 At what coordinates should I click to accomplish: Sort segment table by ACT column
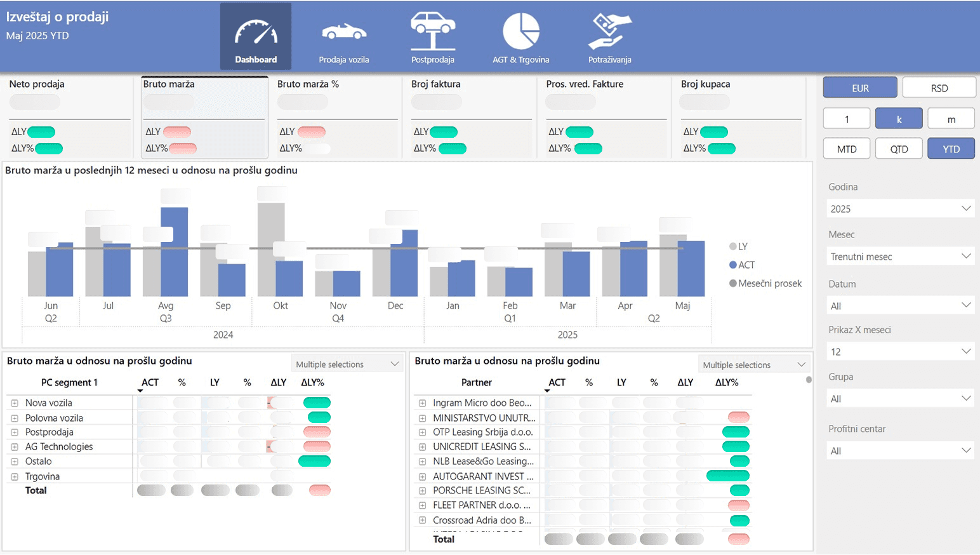pos(150,382)
